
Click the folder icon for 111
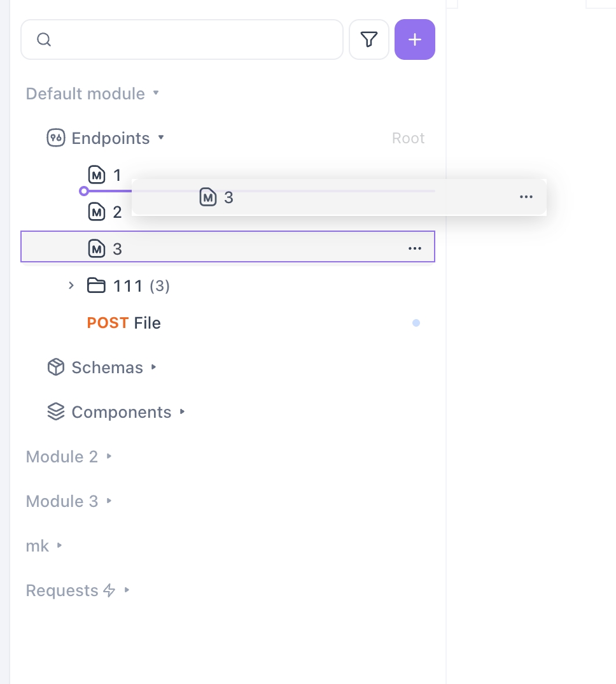[x=96, y=285]
